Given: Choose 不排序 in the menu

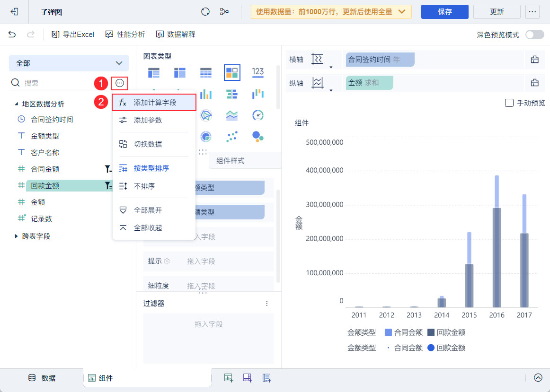Looking at the screenshot, I should click(154, 186).
